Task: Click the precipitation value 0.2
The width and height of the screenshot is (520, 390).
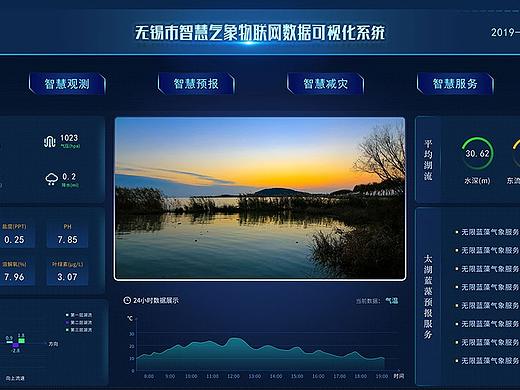Action: [x=69, y=177]
